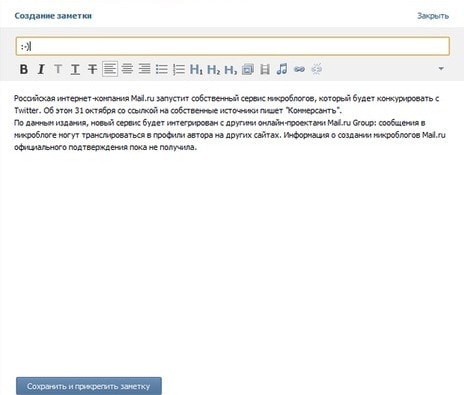Toggle italic text formatting
Image resolution: width=464 pixels, height=395 pixels.
(41, 69)
